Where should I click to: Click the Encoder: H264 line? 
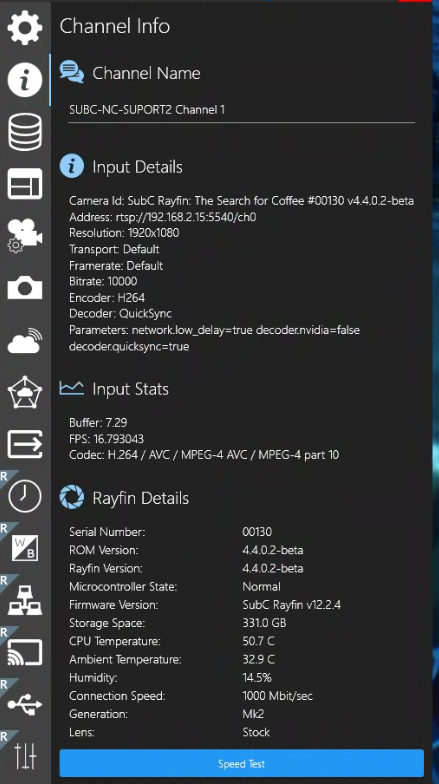(107, 298)
